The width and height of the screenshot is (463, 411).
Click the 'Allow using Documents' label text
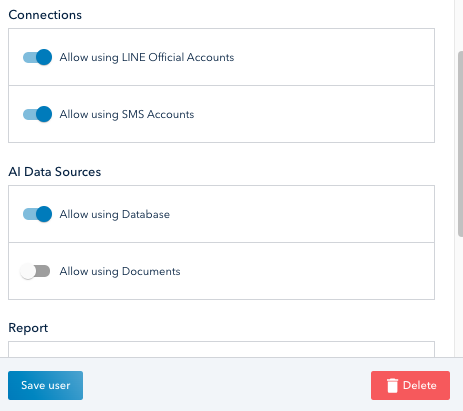click(x=120, y=271)
